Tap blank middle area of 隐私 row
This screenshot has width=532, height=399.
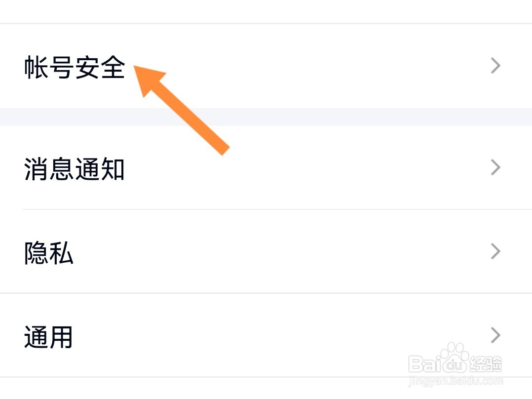tap(276, 252)
